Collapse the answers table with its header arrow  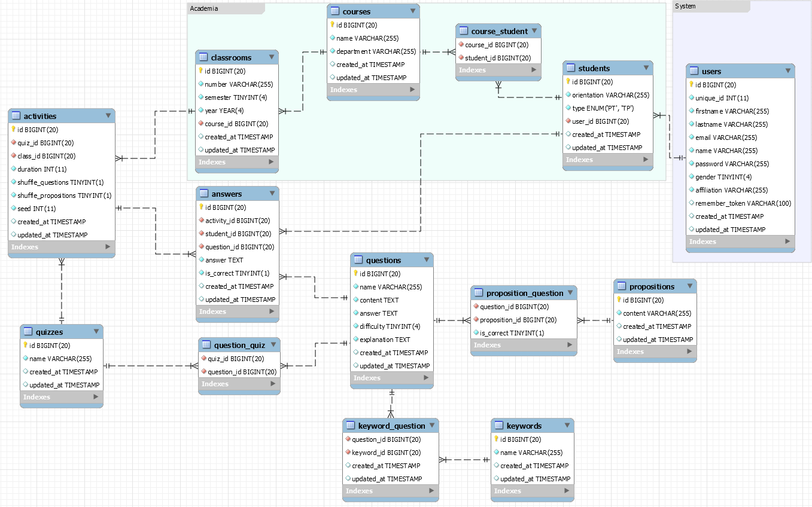[x=272, y=194]
